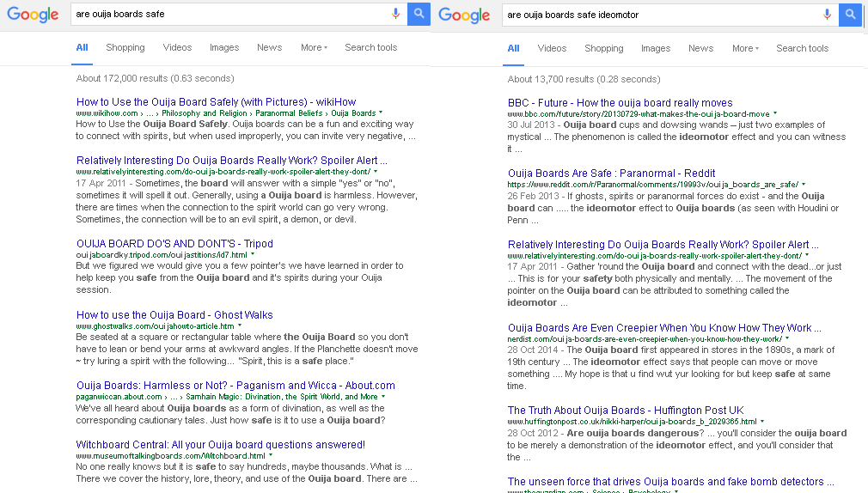The image size is (868, 493).
Task: Select the All tab in right window
Action: pos(513,48)
